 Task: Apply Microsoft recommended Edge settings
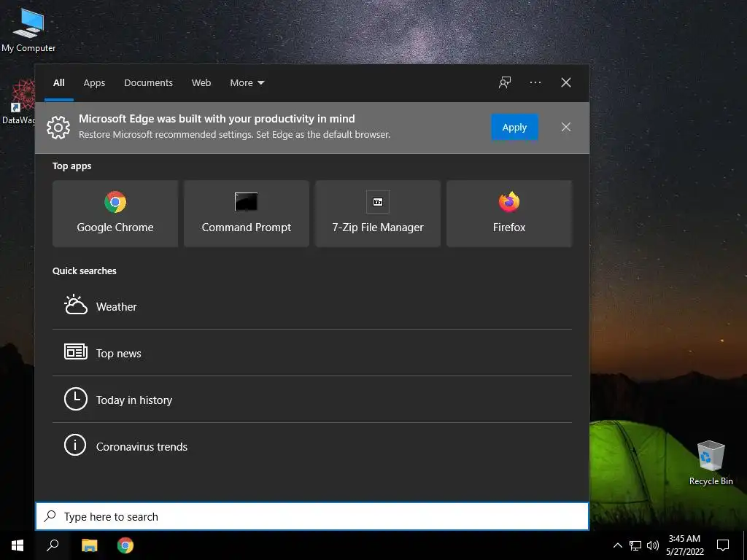pos(514,127)
